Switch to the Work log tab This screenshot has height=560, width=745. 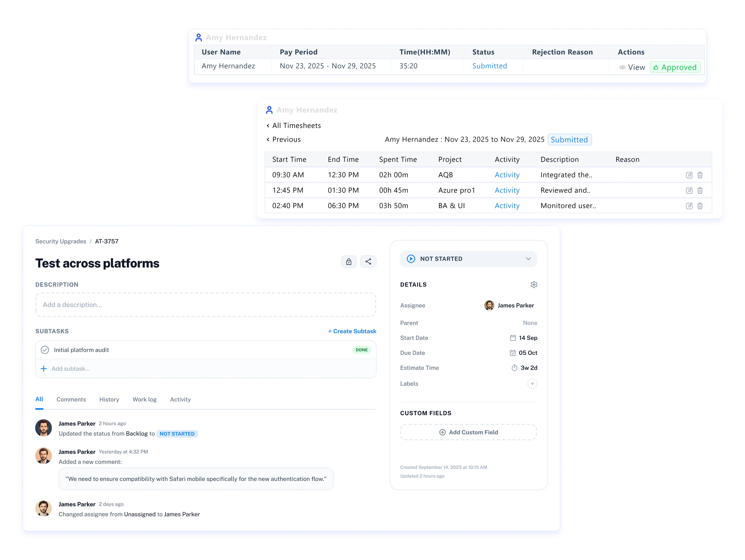coord(145,399)
